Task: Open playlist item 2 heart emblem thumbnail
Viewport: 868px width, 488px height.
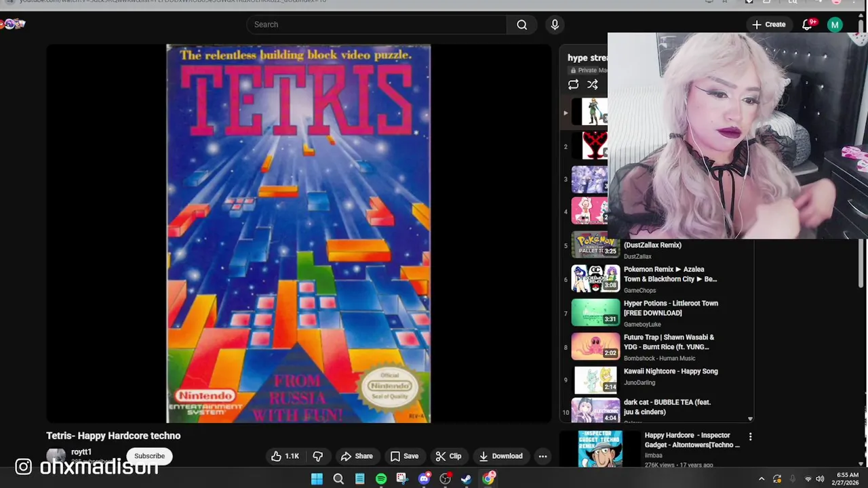Action: (x=590, y=146)
